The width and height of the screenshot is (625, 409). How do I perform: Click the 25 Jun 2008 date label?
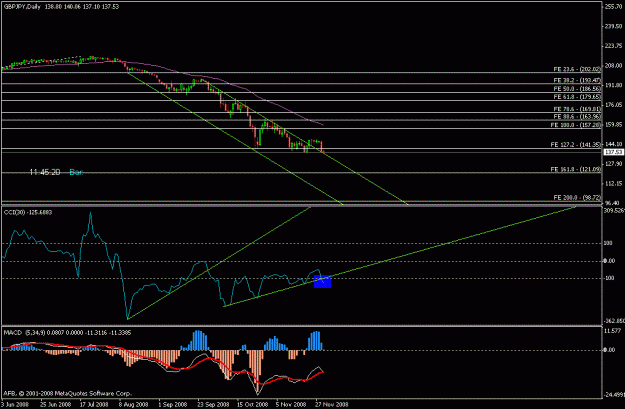click(x=54, y=404)
